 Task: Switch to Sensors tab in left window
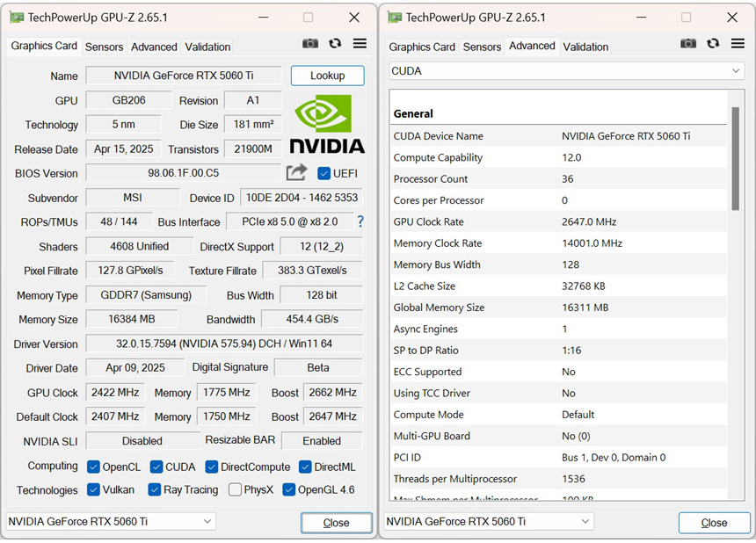(104, 47)
